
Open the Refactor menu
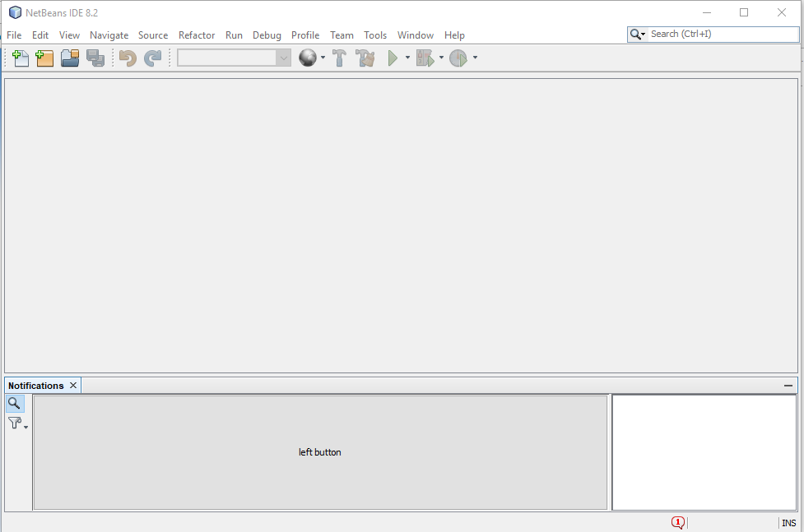[196, 35]
